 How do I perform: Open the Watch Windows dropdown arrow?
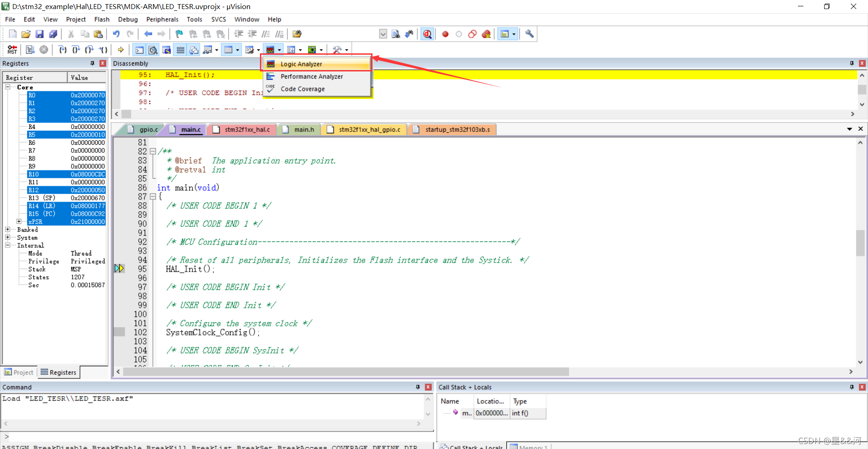(x=217, y=50)
